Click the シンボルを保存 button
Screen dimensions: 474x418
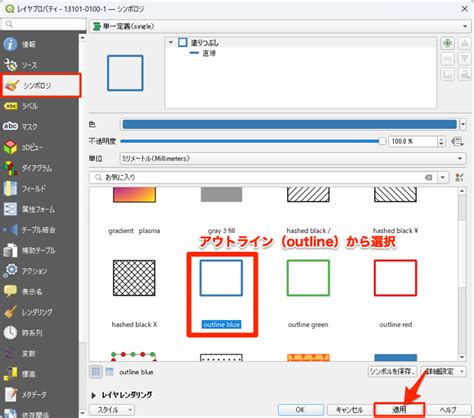[393, 371]
